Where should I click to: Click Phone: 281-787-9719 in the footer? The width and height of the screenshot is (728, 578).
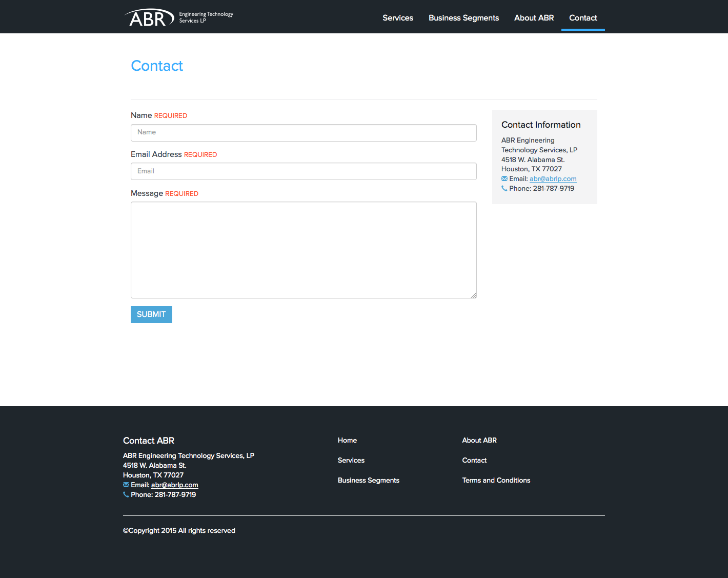click(163, 494)
